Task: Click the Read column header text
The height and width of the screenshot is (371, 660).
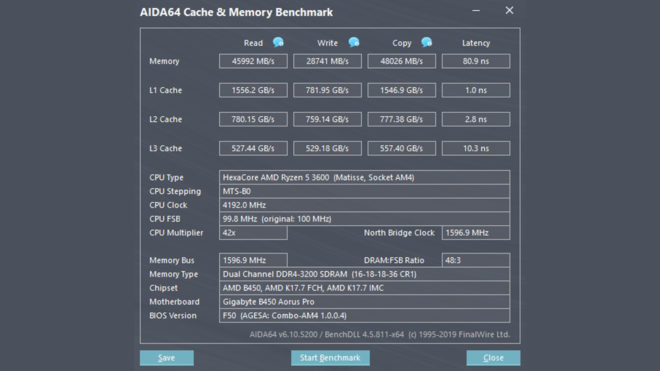Action: 253,43
